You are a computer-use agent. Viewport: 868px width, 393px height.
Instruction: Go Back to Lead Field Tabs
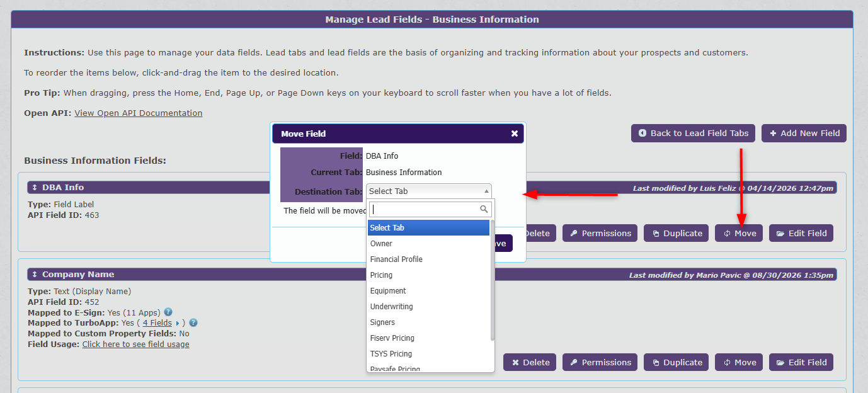tap(693, 133)
